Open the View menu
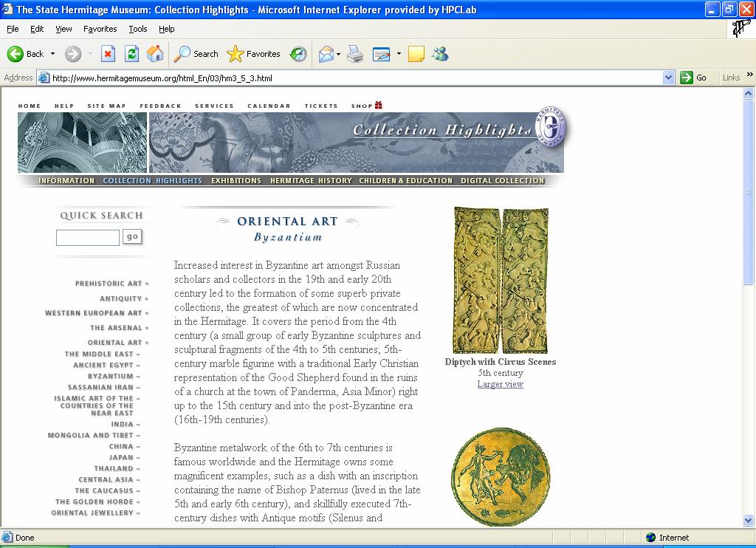 click(x=63, y=29)
